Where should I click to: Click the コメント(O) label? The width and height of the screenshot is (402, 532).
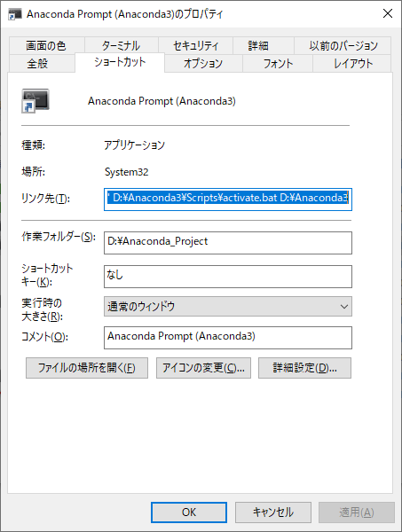pyautogui.click(x=44, y=337)
